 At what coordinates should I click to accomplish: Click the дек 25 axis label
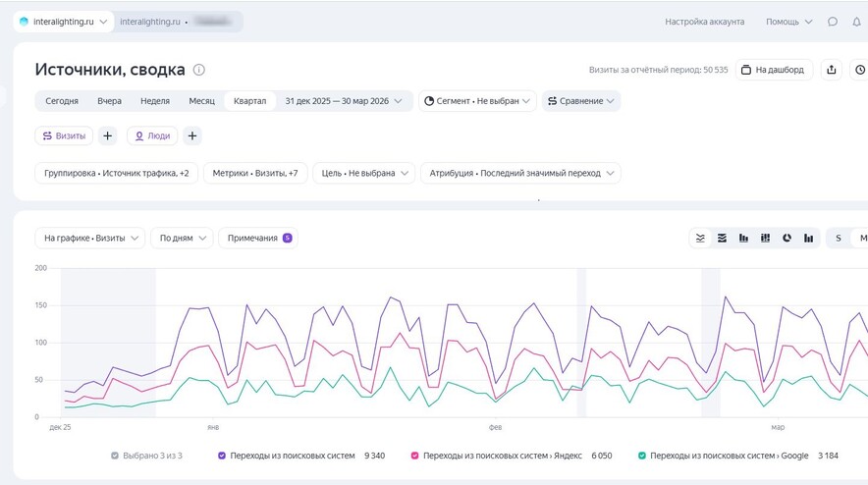(x=60, y=427)
